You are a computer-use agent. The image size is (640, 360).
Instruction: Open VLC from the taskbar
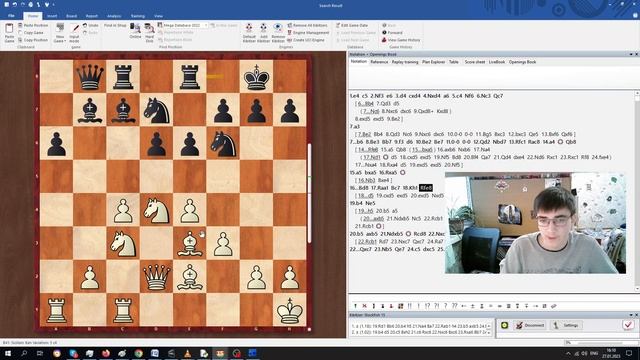pos(187,353)
